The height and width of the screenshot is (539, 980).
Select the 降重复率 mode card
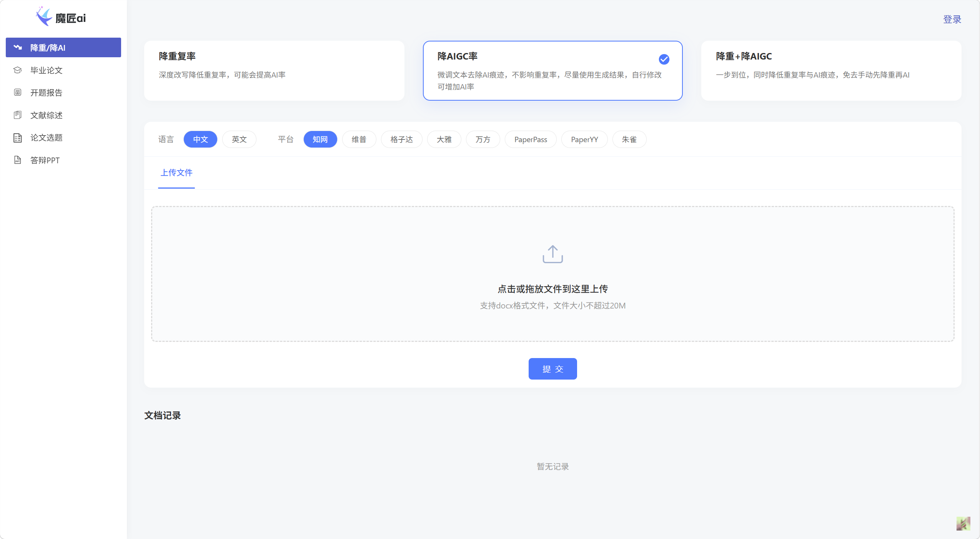tap(274, 71)
